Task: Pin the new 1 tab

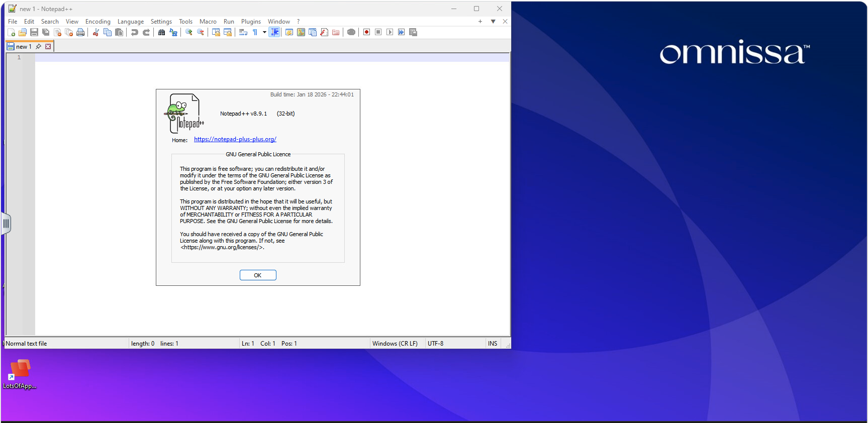Action: click(38, 47)
